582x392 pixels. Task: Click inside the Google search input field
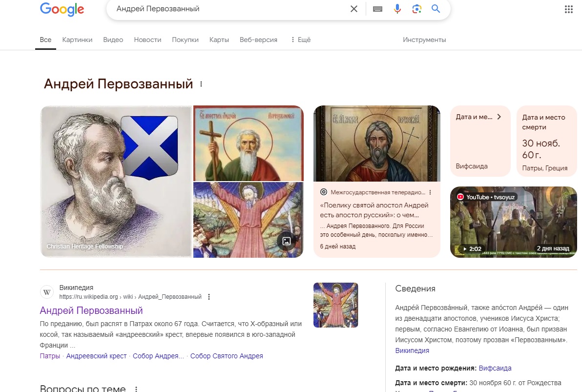click(x=230, y=9)
